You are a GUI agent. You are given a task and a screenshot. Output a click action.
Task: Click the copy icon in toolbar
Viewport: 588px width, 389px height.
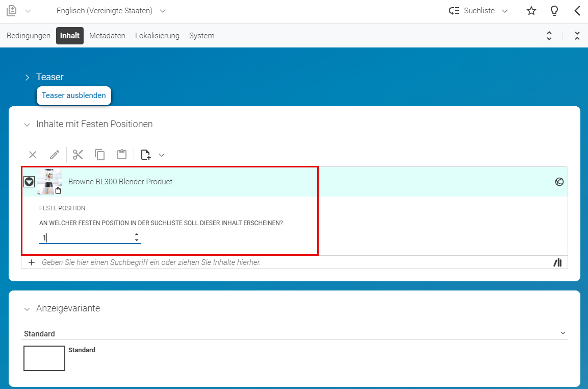pyautogui.click(x=100, y=155)
